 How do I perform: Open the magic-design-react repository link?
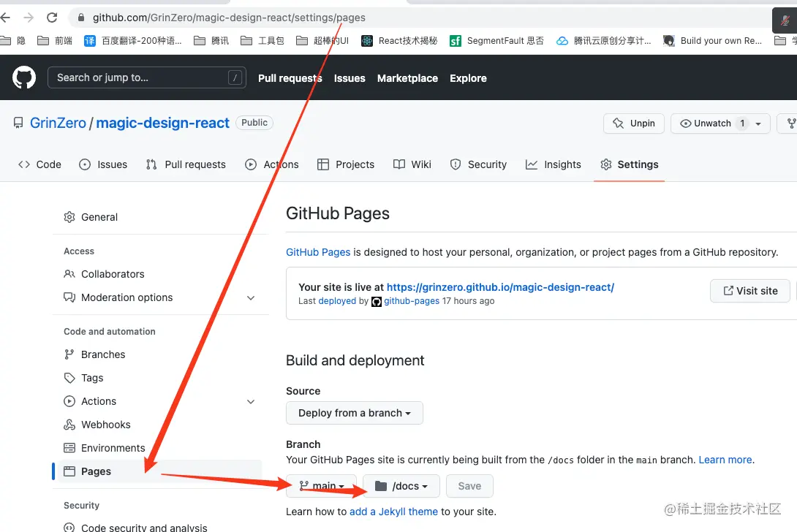162,123
